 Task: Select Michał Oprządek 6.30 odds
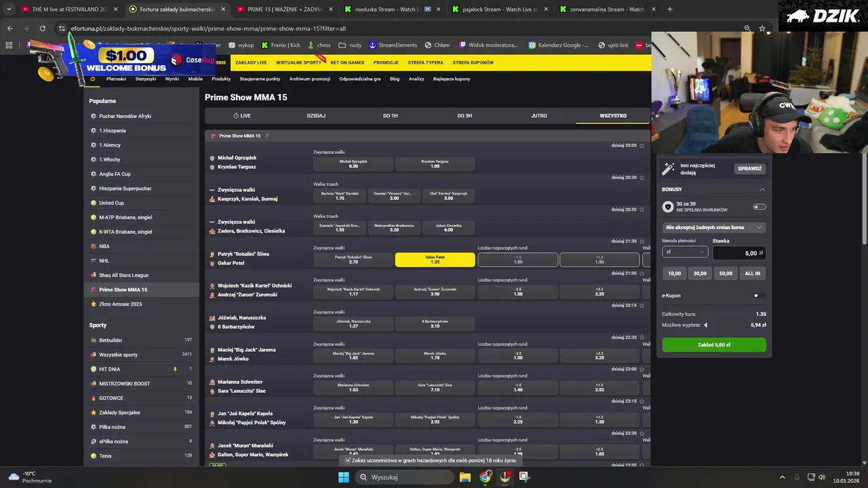[353, 164]
